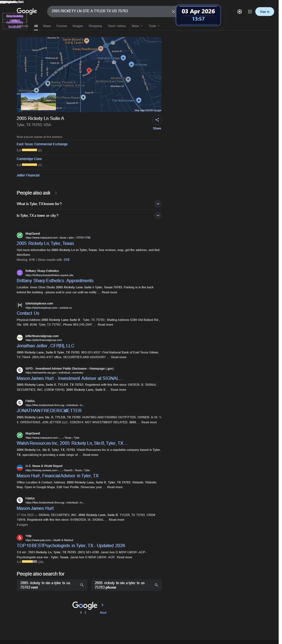Open the settings gear icon
The height and width of the screenshot is (644, 282).
pos(239,12)
